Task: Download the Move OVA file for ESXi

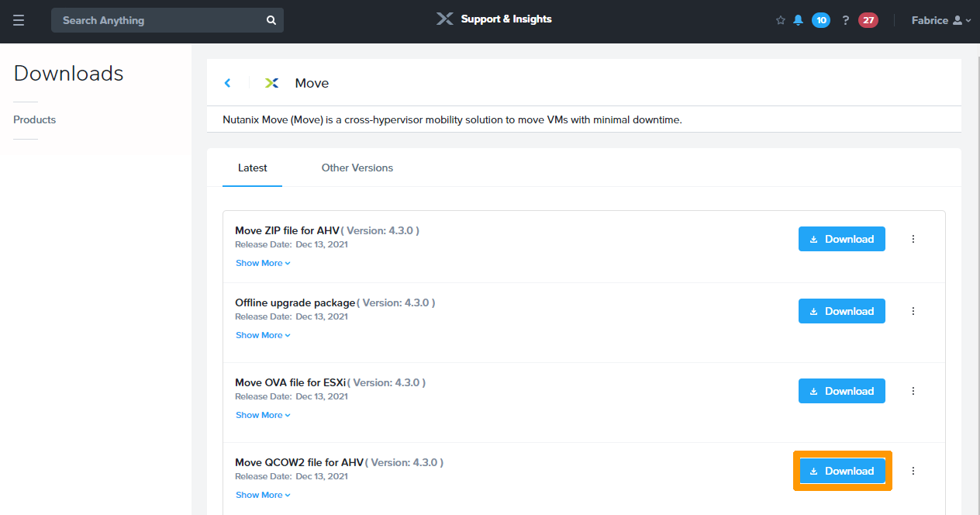Action: click(842, 391)
